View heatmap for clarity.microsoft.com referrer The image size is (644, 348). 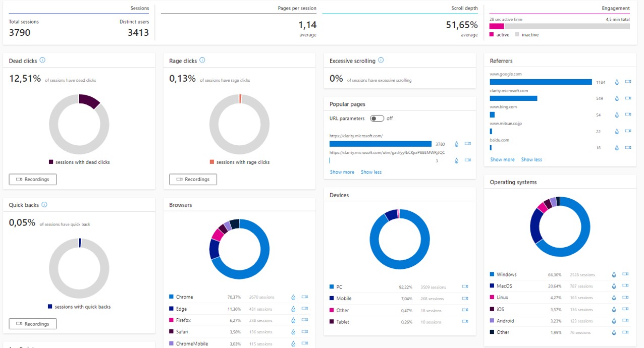pyautogui.click(x=617, y=98)
